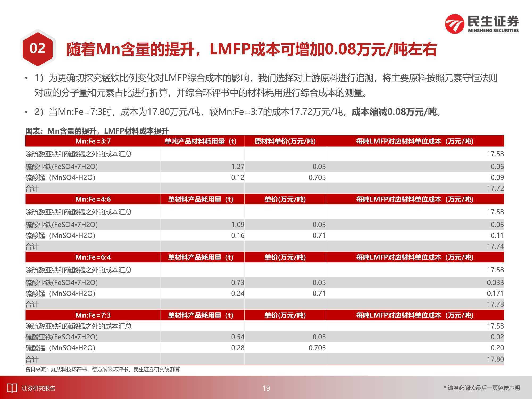Viewport: 532px width, 399px height.
Task: Click chart caption 图表：Mn含量的提升，LMFP材料成本提升
Action: coord(97,131)
